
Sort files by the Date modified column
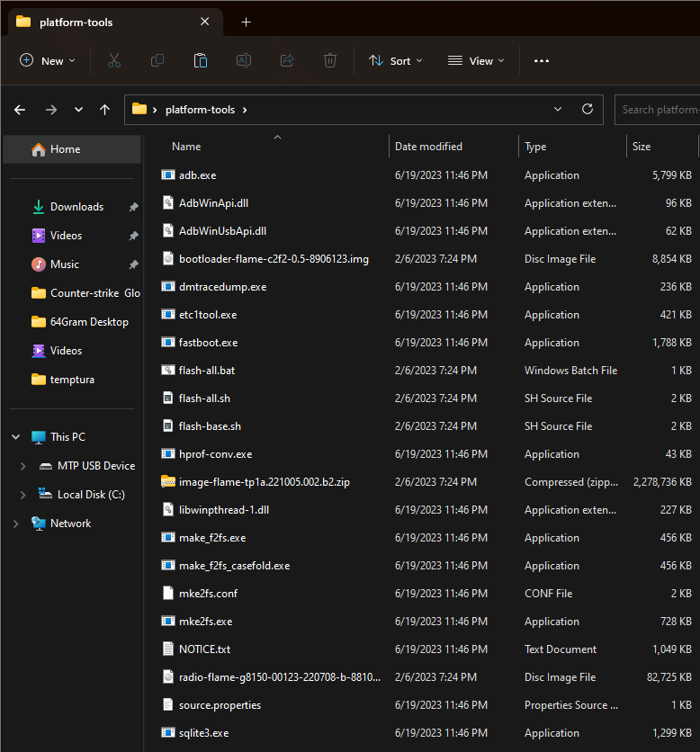[x=428, y=147]
